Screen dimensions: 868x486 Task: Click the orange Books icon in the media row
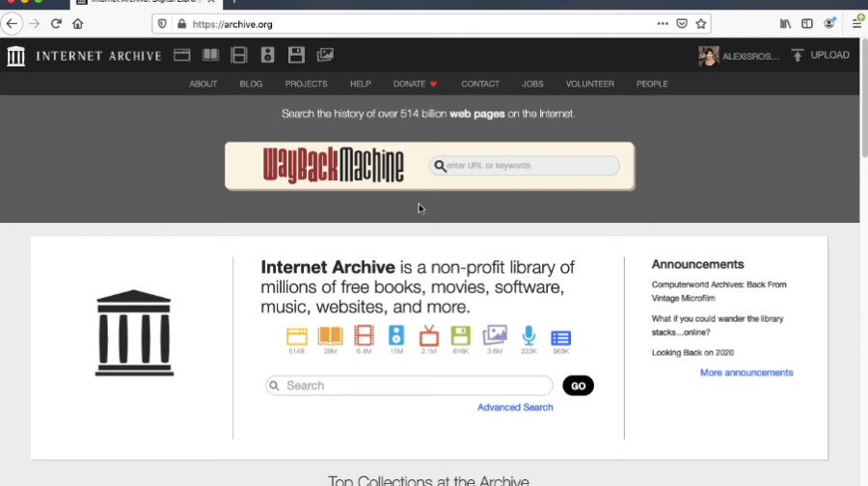point(330,337)
